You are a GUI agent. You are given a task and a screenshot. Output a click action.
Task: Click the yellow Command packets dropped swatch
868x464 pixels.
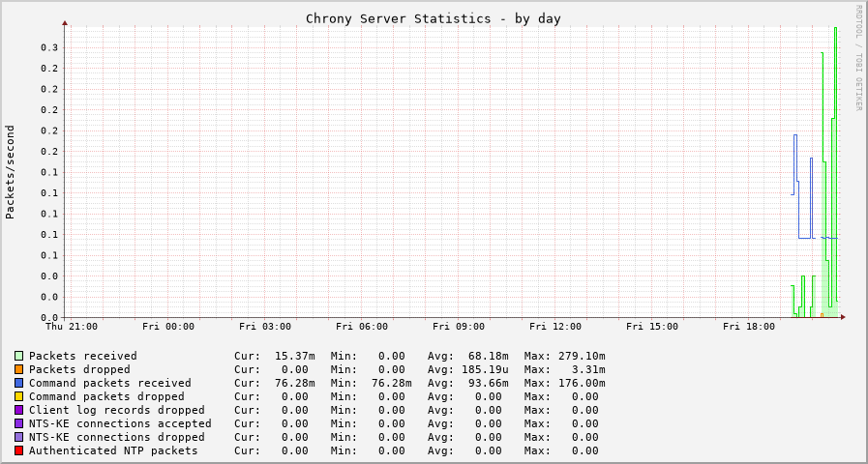(x=18, y=396)
